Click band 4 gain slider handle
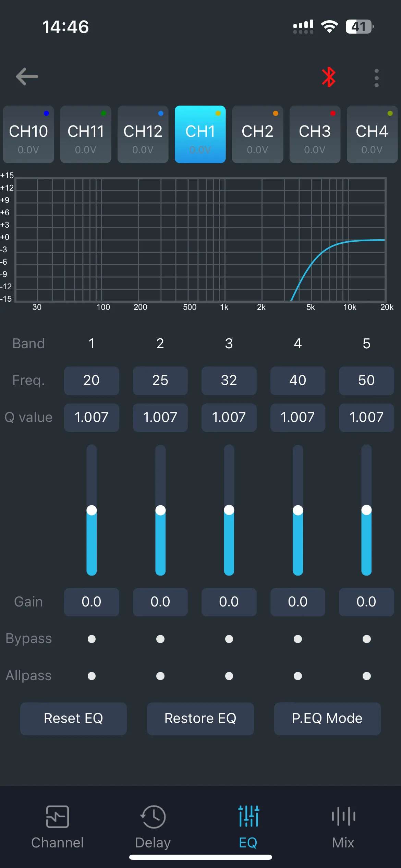The image size is (401, 868). (x=298, y=510)
